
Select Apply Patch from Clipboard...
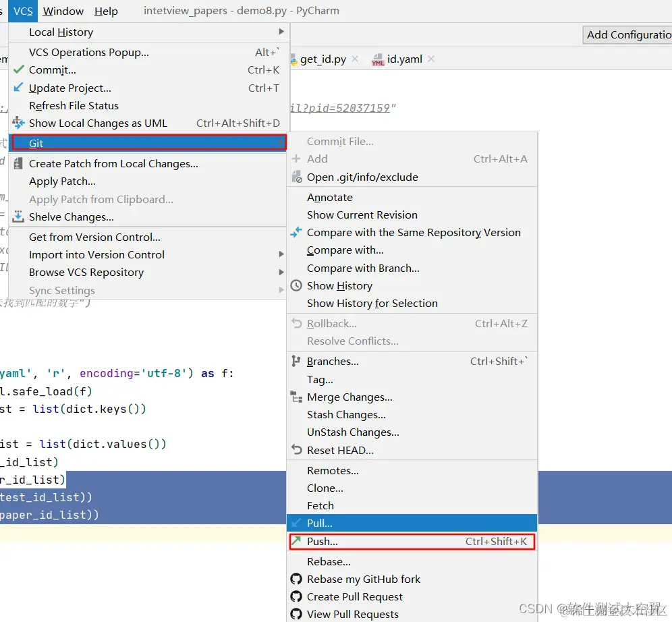(x=149, y=199)
